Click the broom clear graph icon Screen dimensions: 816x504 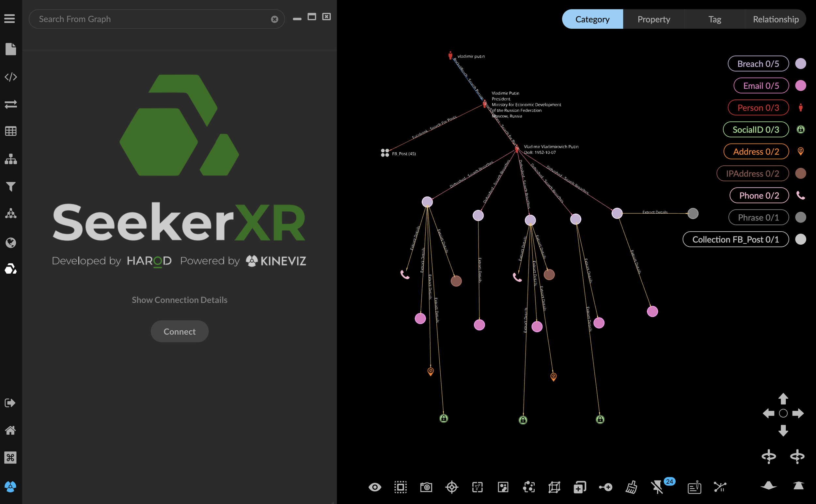pos(631,487)
